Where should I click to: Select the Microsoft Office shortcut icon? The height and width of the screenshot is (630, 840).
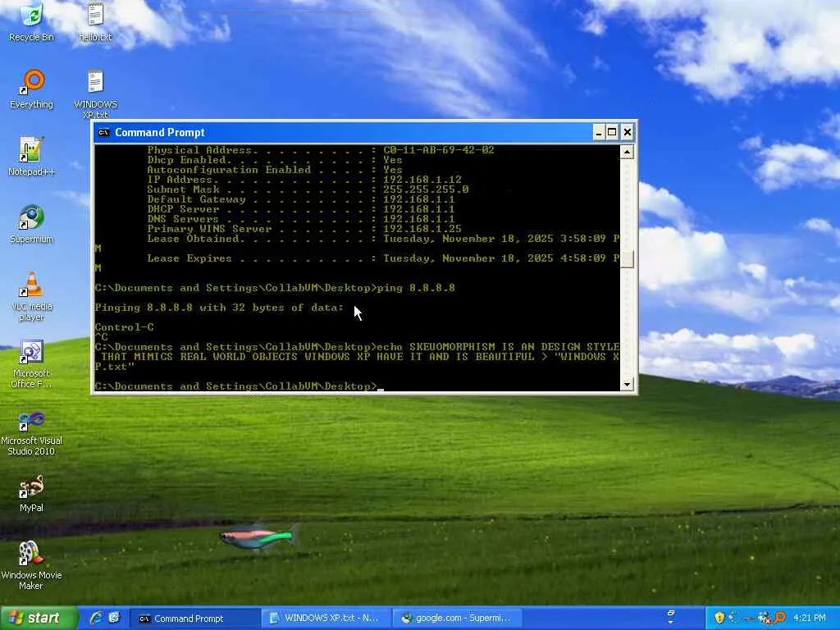tap(31, 363)
